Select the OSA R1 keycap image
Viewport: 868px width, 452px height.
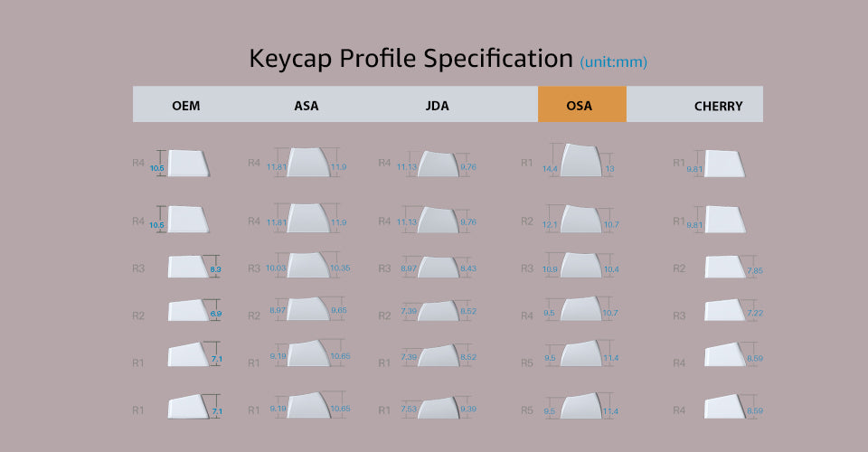point(581,160)
